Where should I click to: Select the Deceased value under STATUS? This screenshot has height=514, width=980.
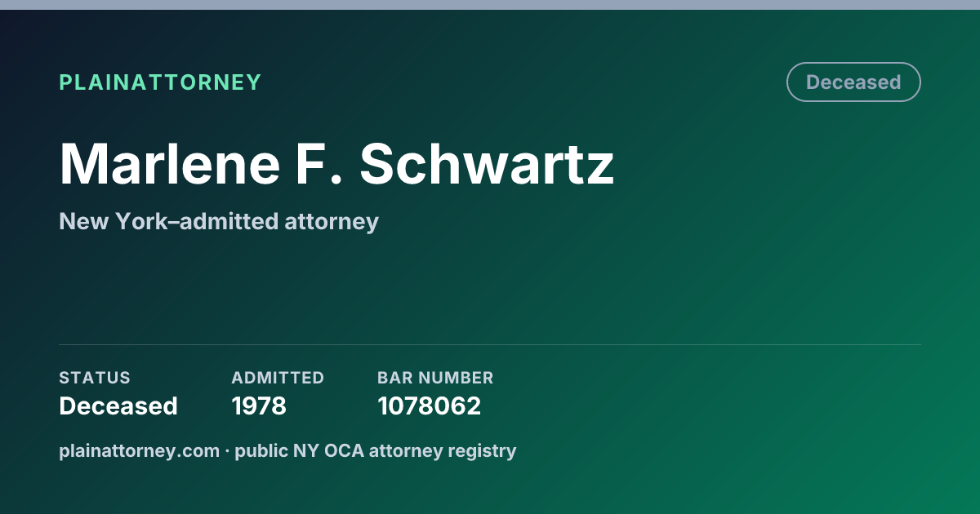(118, 405)
